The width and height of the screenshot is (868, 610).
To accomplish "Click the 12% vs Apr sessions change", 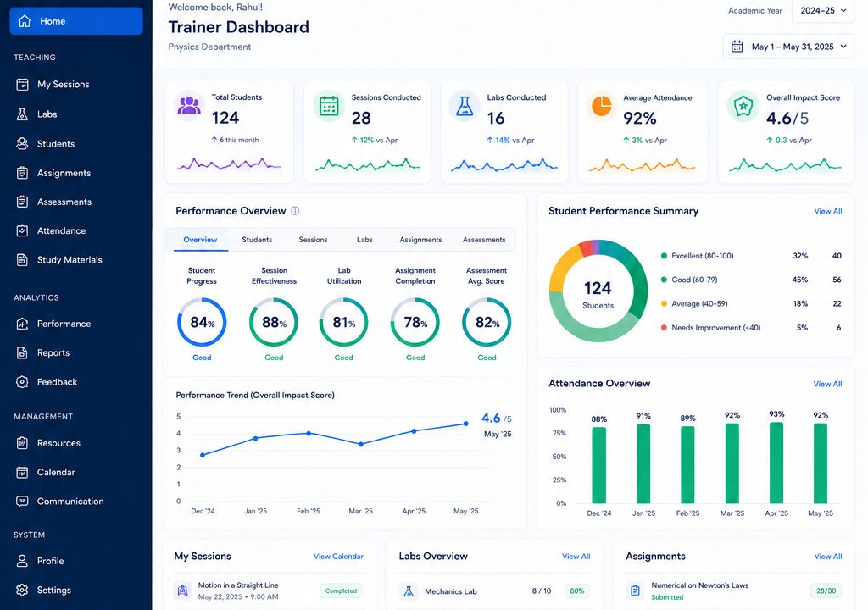I will [x=375, y=140].
